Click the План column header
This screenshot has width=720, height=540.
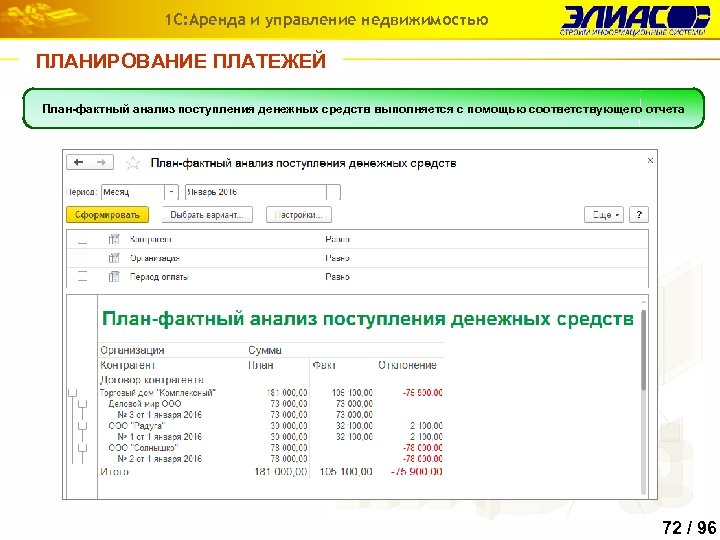pyautogui.click(x=260, y=365)
